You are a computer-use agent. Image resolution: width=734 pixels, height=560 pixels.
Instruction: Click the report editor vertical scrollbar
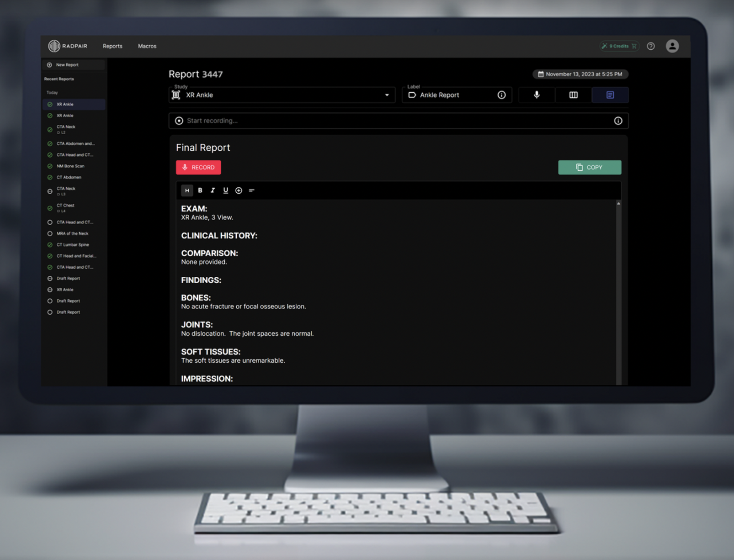[618, 292]
